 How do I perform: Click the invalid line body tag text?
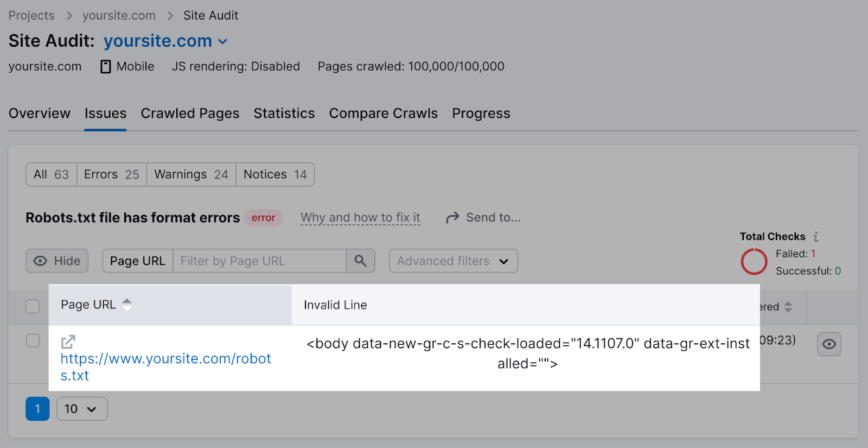click(528, 354)
